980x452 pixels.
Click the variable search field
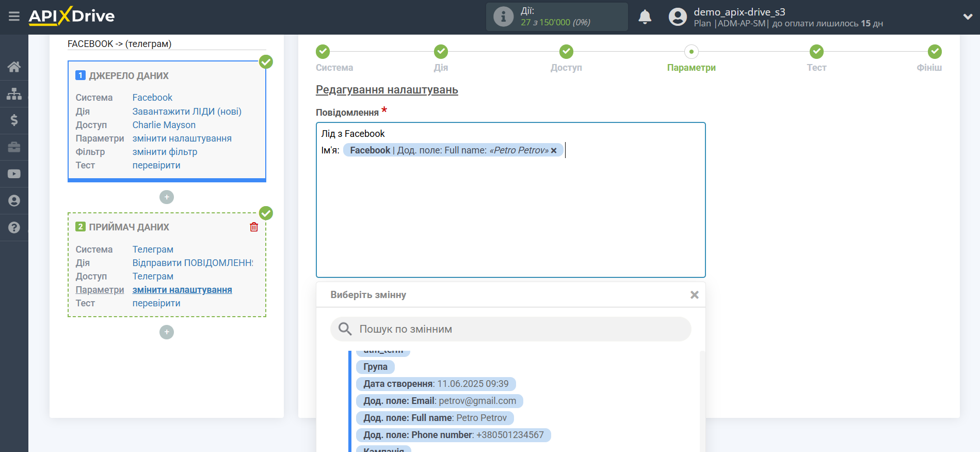tap(510, 329)
